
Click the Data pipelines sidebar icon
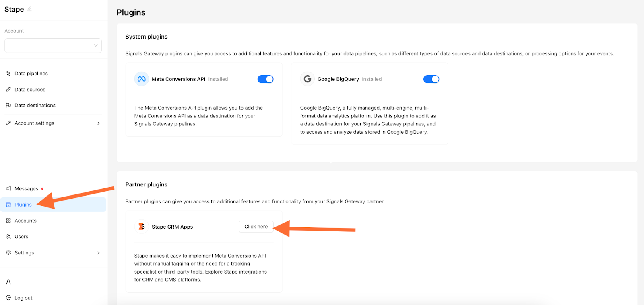pos(8,74)
